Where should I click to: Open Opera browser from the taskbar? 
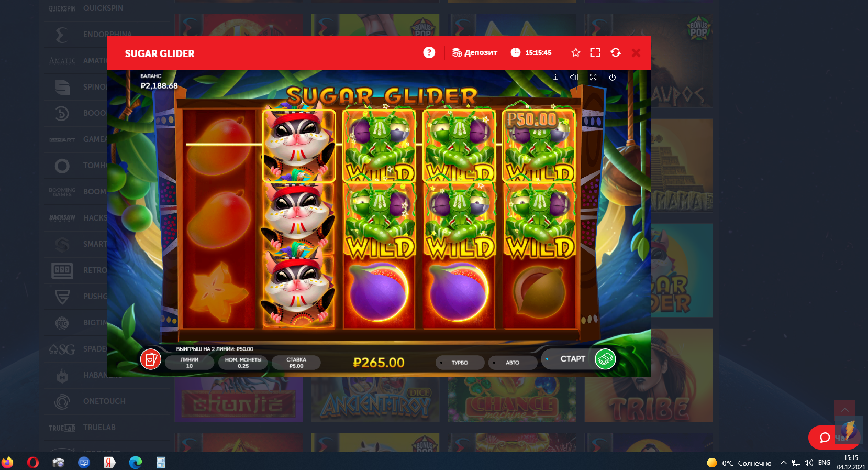click(33, 462)
